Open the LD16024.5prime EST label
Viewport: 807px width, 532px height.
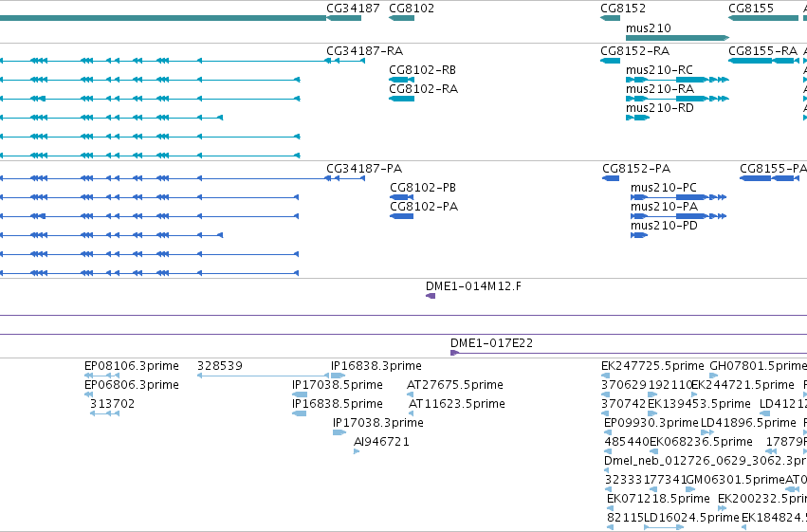click(x=691, y=518)
